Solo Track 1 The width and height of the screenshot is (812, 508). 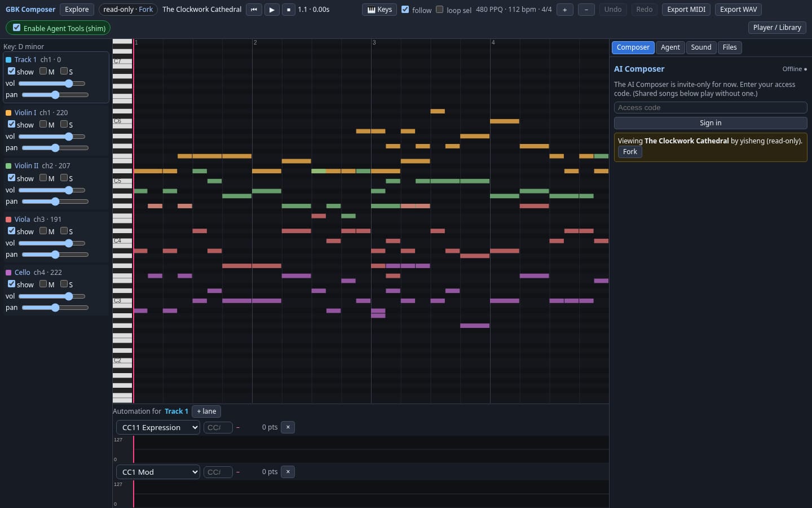64,71
